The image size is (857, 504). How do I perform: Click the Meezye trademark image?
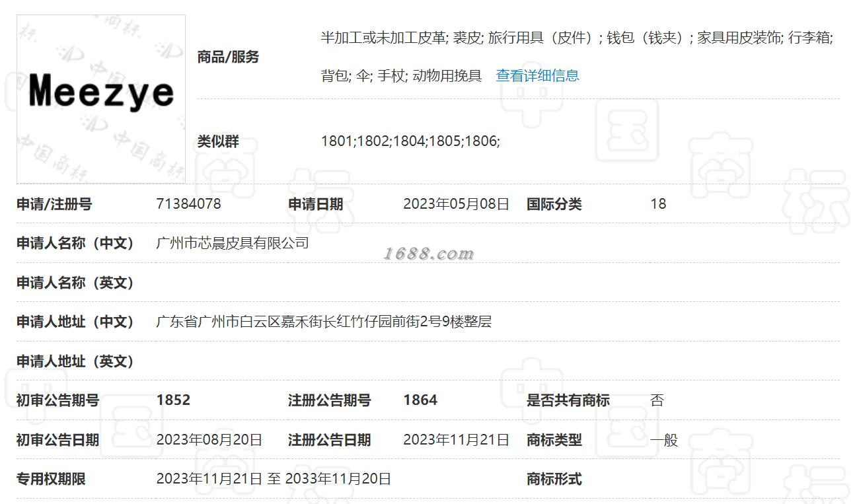click(x=101, y=99)
